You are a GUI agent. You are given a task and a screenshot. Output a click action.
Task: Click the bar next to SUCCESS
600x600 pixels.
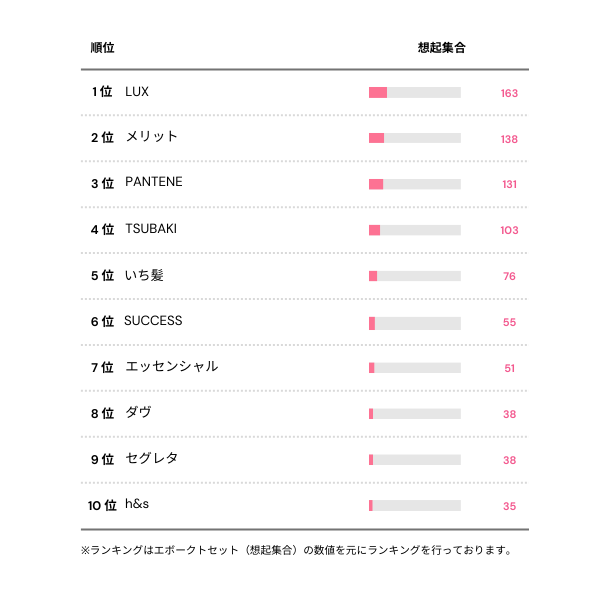click(415, 323)
